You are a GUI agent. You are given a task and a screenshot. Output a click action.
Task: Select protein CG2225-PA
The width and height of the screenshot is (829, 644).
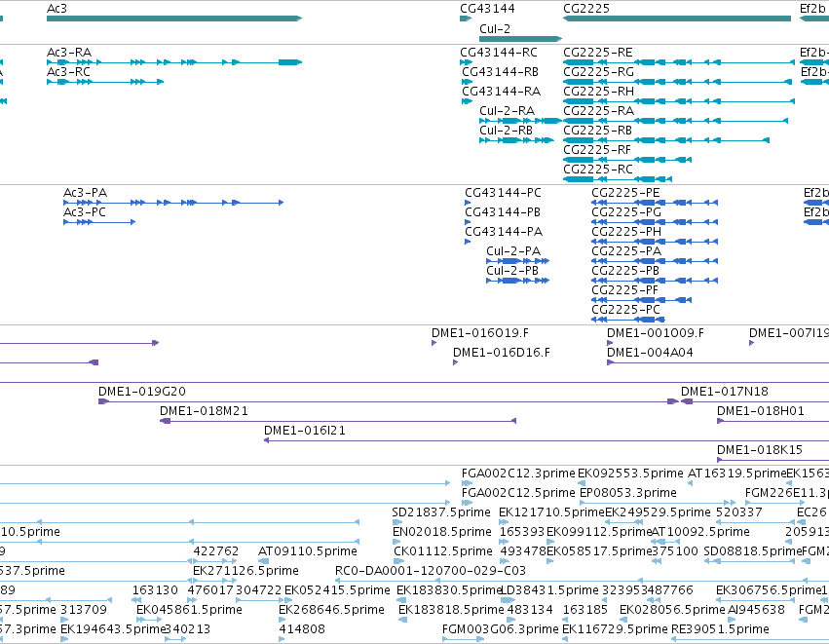626,251
